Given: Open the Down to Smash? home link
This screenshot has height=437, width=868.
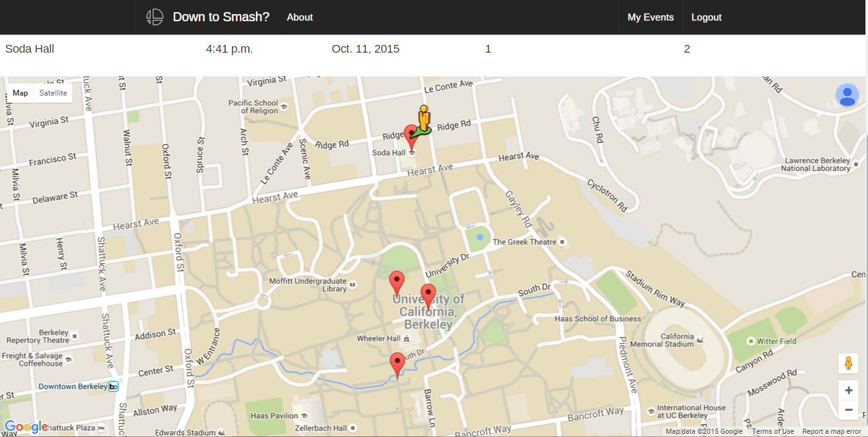Looking at the screenshot, I should (221, 17).
